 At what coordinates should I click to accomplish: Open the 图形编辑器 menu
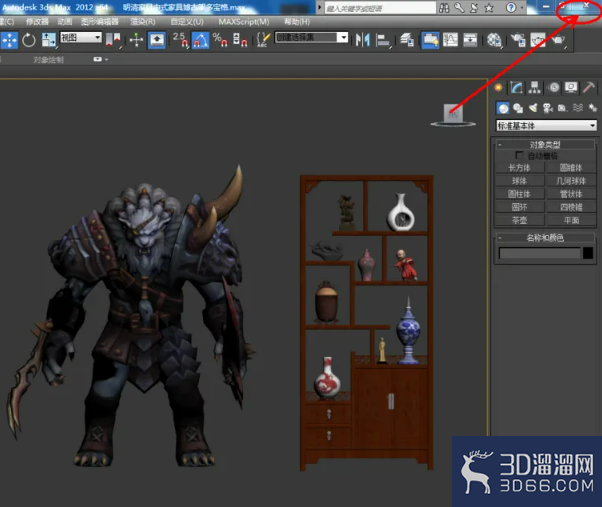point(99,21)
